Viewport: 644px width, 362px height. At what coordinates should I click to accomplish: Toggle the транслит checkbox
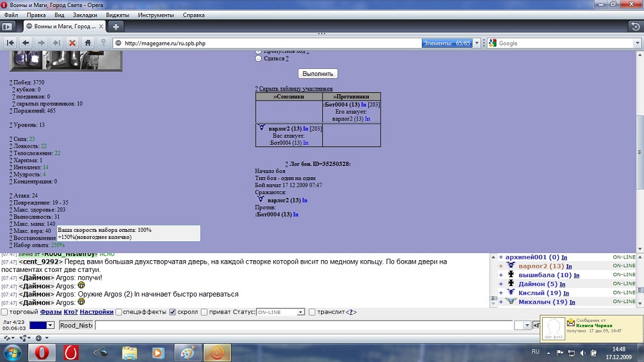pos(312,312)
